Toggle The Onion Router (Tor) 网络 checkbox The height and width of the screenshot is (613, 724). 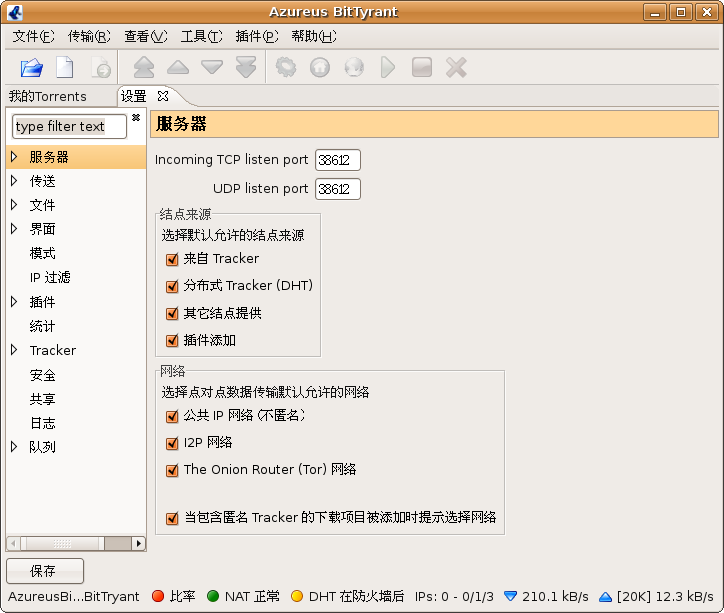(172, 470)
